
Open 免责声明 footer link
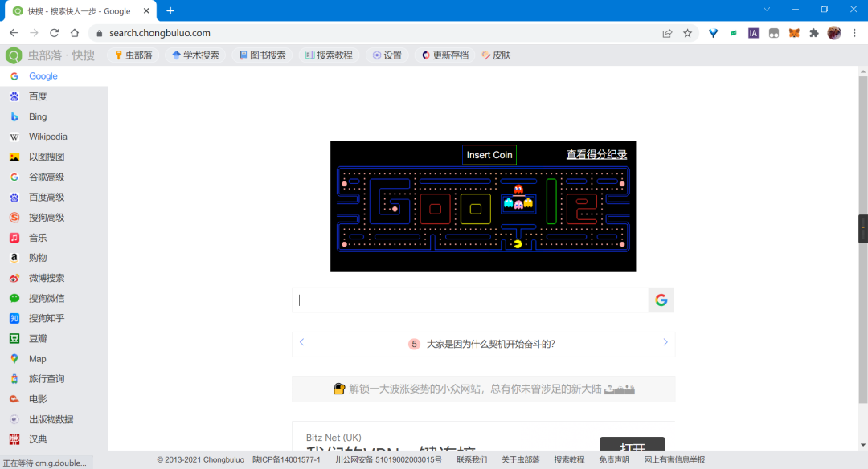614,460
